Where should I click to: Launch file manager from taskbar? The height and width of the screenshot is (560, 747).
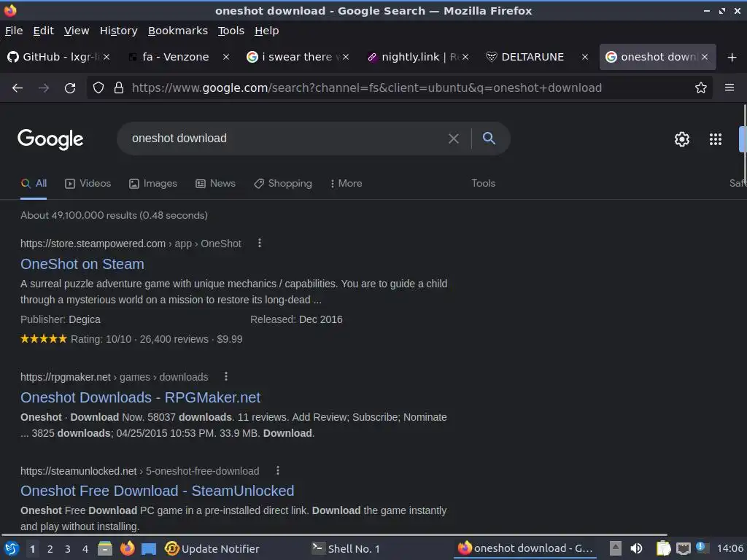click(x=105, y=548)
